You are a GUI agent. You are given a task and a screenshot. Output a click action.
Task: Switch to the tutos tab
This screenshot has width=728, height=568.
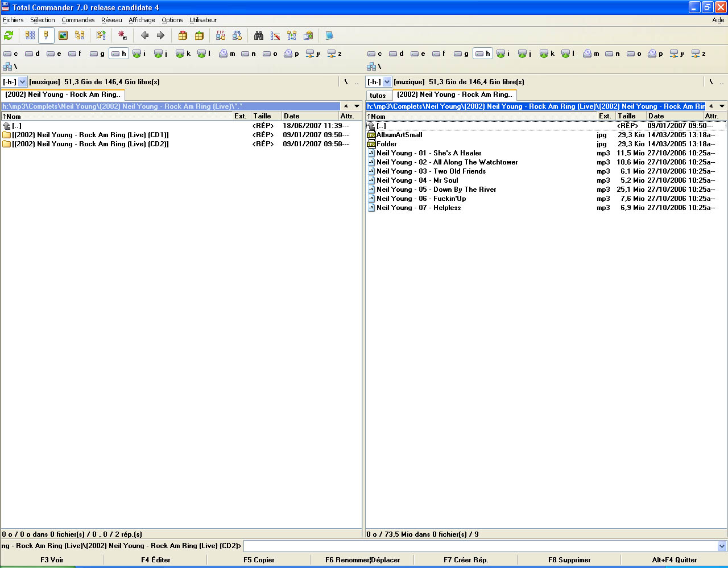pos(378,96)
